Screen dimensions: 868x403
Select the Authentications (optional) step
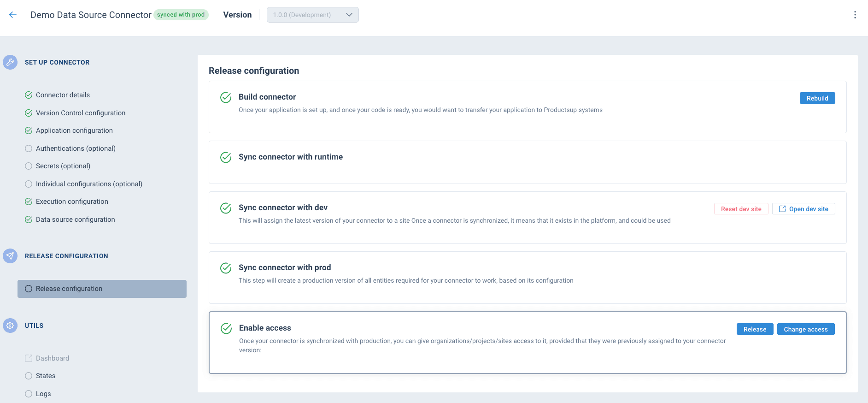(x=76, y=148)
